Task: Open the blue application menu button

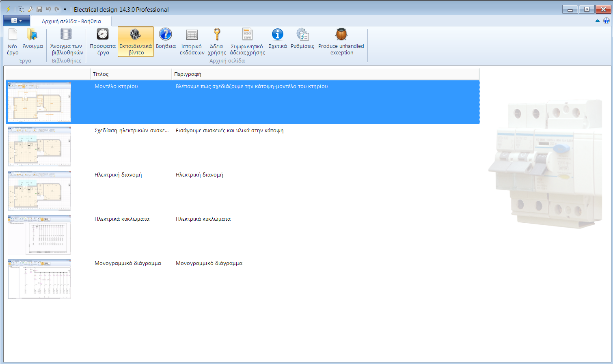Action: [16, 20]
